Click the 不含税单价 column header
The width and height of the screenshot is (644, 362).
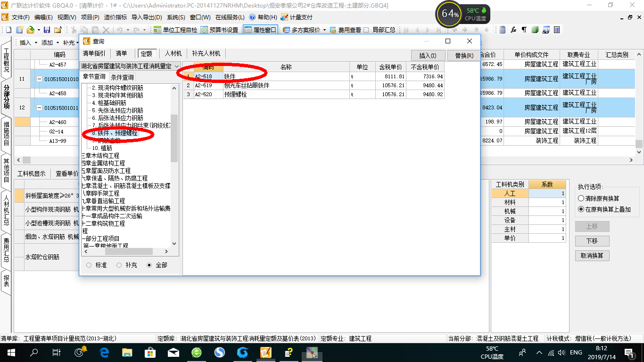425,67
